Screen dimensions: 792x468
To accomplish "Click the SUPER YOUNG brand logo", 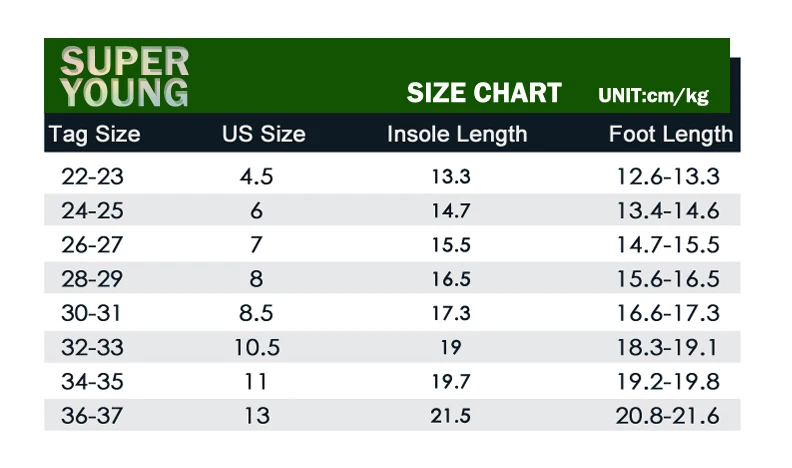I will pos(124,77).
